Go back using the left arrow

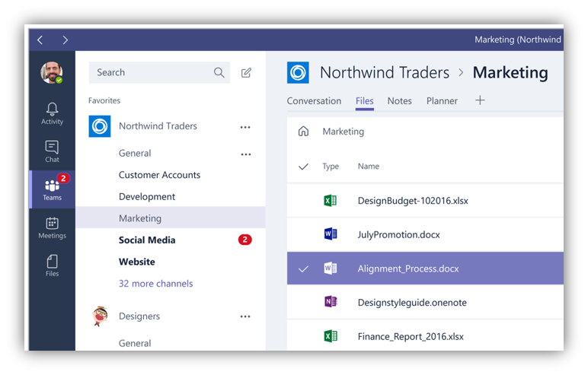40,40
